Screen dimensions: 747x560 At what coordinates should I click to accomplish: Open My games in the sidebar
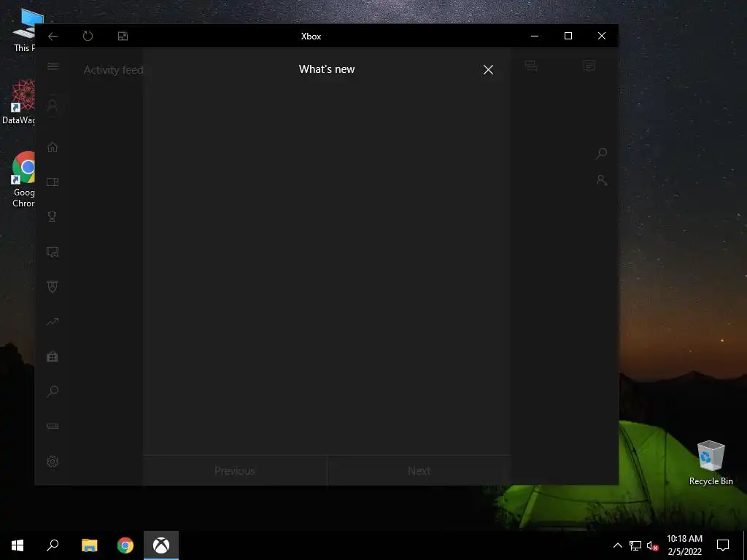tap(53, 182)
